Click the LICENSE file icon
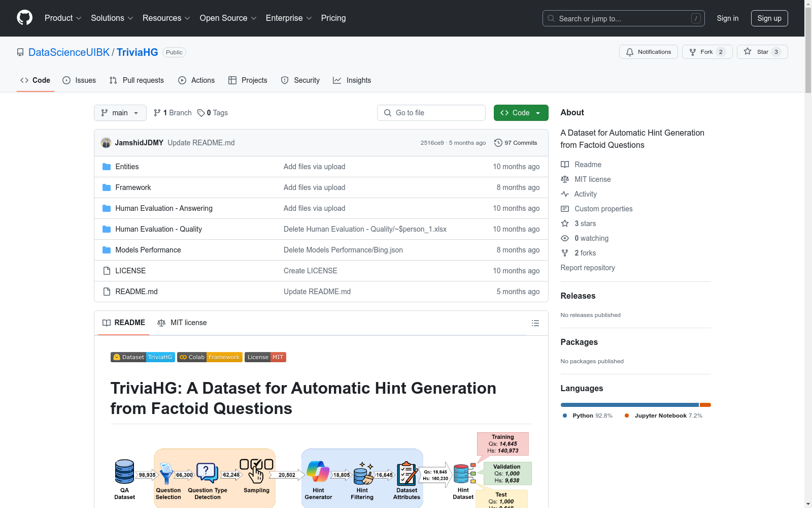Viewport: 812px width, 508px height. point(107,271)
